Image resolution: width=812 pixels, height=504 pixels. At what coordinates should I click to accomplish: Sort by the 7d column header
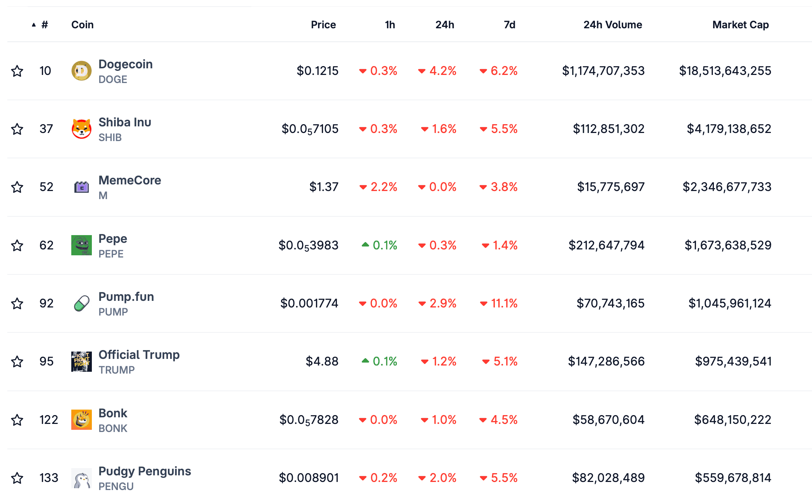point(509,25)
